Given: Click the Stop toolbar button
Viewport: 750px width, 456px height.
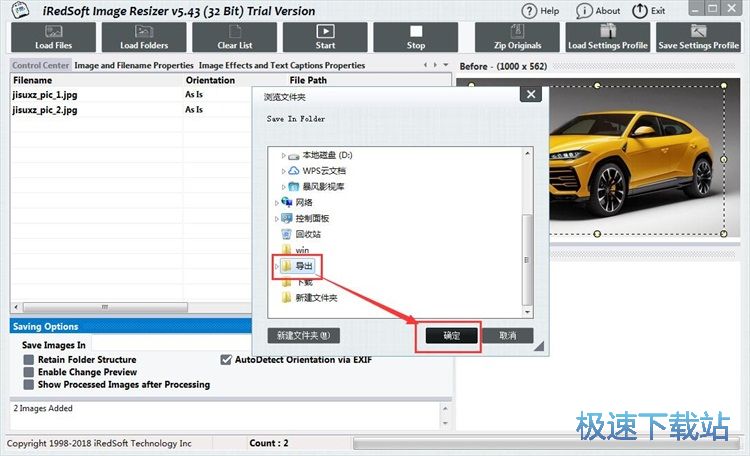Looking at the screenshot, I should point(416,37).
